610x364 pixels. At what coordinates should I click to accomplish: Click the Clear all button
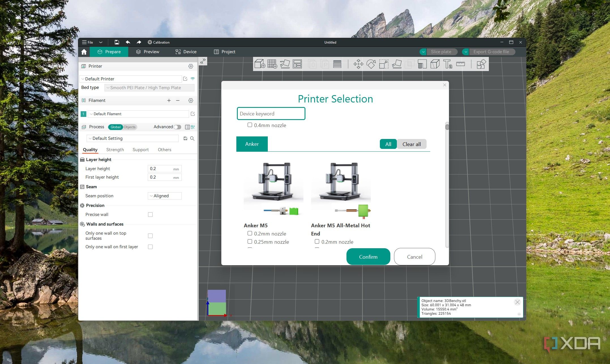pos(411,144)
